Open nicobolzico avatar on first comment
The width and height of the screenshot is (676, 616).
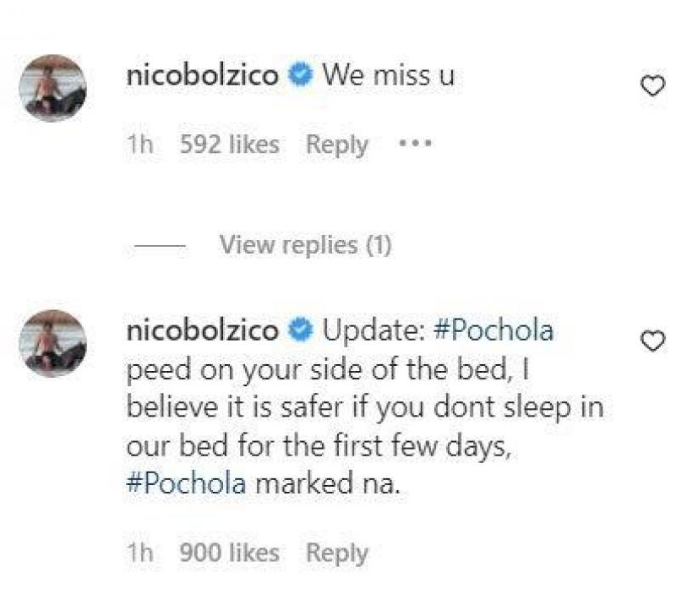53,88
